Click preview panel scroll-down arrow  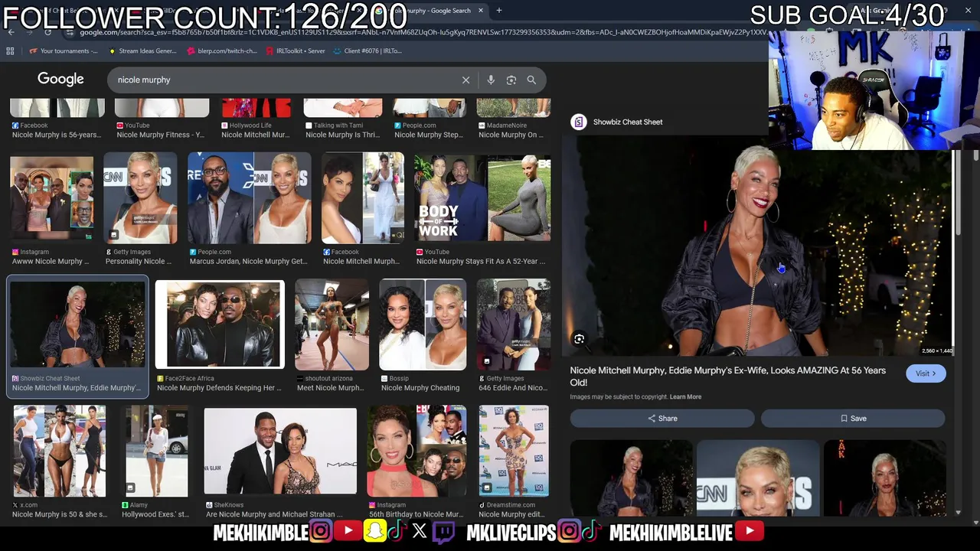(x=959, y=513)
